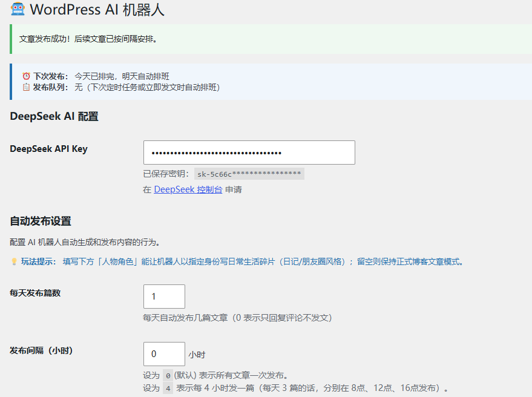This screenshot has height=397, width=532.
Task: Click the 发布间隔 hours input field
Action: 164,354
